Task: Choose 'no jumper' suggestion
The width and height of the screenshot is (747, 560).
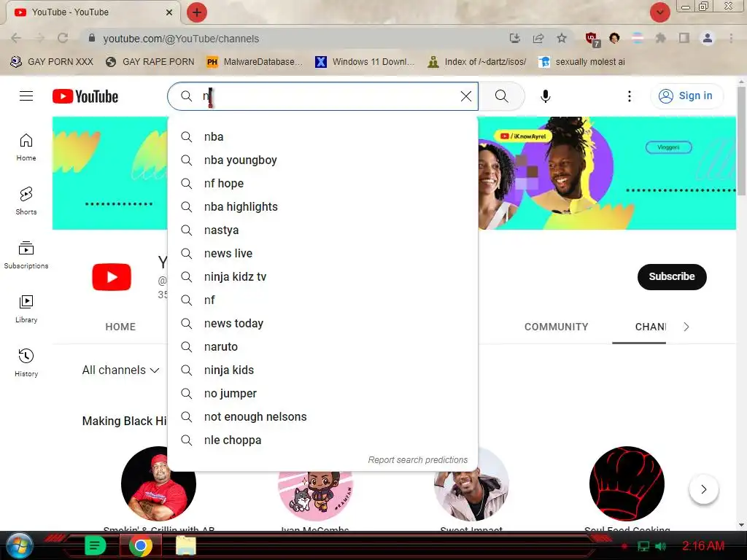Action: coord(323,393)
